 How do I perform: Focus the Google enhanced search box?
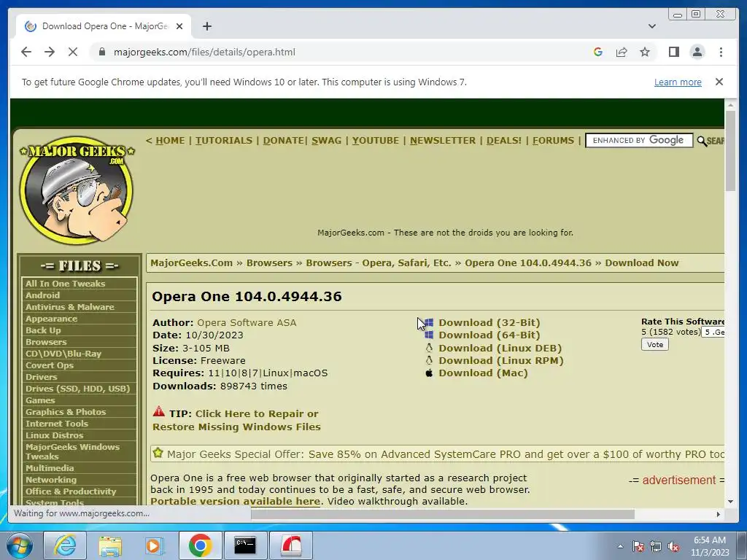(x=639, y=140)
